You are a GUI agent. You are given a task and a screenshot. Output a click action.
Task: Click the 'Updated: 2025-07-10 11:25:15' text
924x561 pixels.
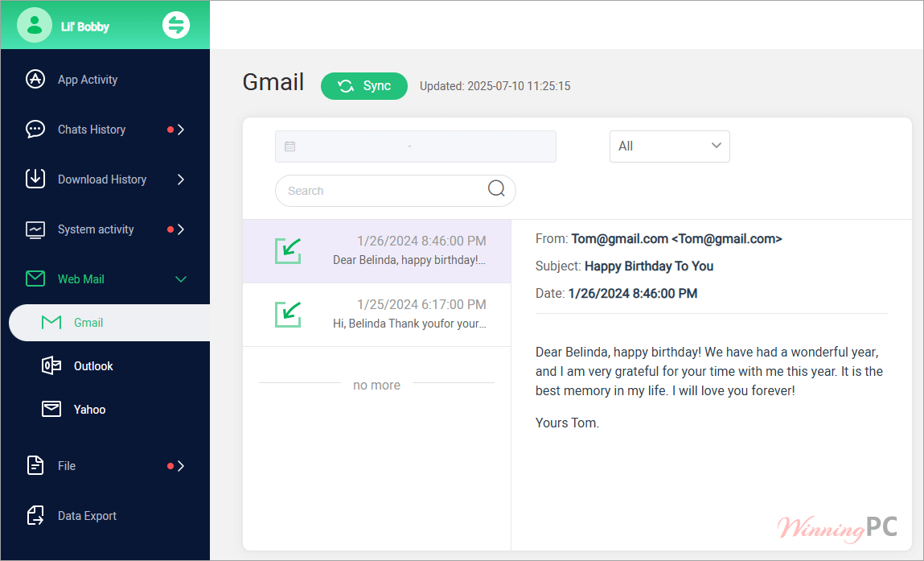tap(495, 86)
